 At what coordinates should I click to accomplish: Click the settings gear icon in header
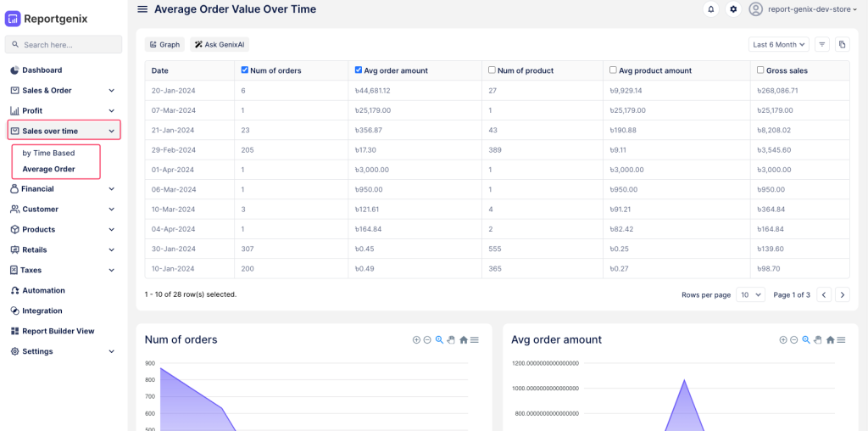733,9
